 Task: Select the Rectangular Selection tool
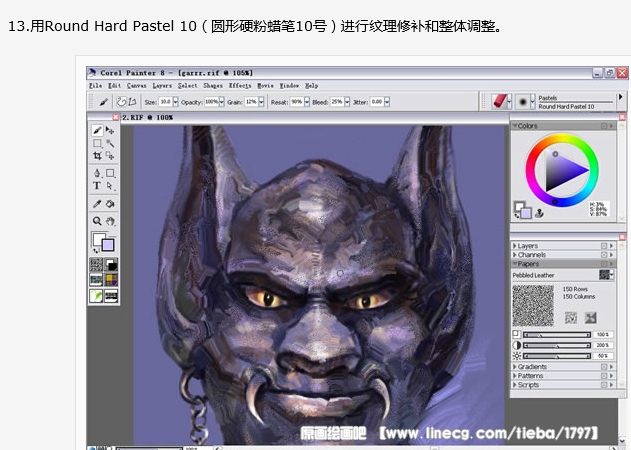[97, 143]
